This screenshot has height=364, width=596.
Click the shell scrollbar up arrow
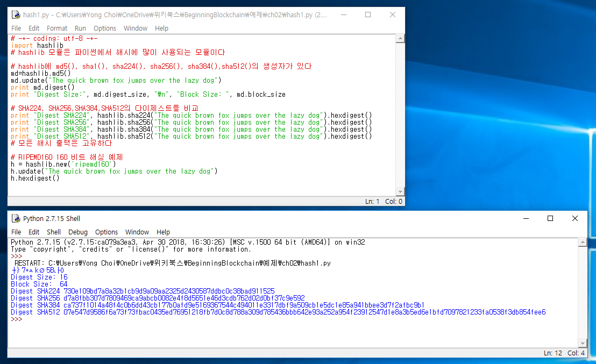click(x=583, y=242)
